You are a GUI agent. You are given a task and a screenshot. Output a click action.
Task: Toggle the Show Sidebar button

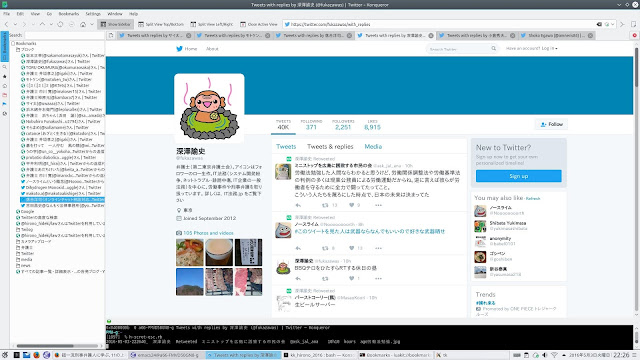tap(116, 24)
